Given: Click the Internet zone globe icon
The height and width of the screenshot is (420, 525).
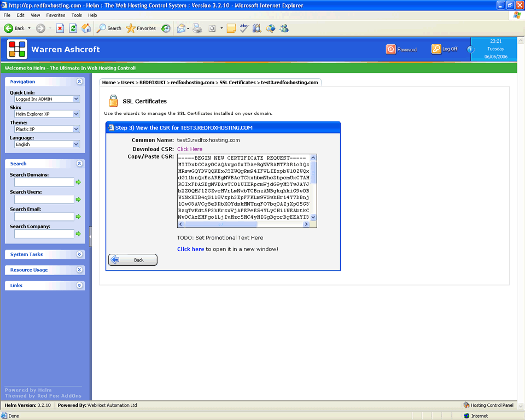Looking at the screenshot, I should point(466,416).
